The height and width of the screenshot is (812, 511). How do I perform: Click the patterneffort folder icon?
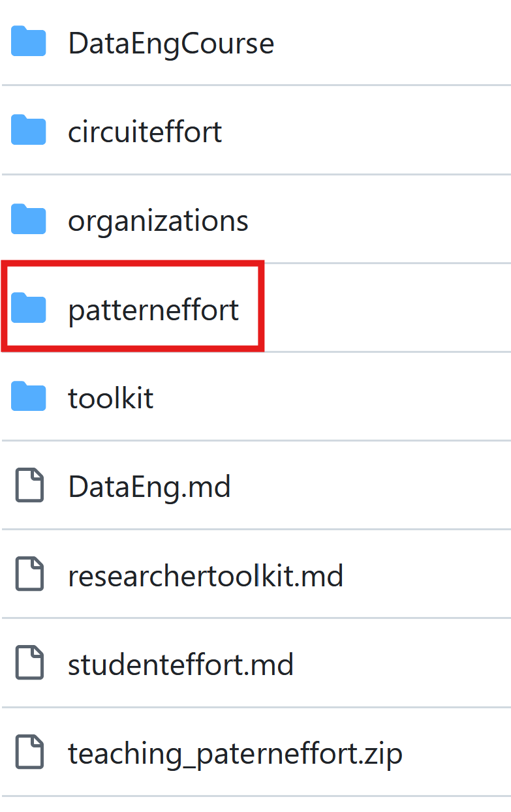pyautogui.click(x=29, y=308)
